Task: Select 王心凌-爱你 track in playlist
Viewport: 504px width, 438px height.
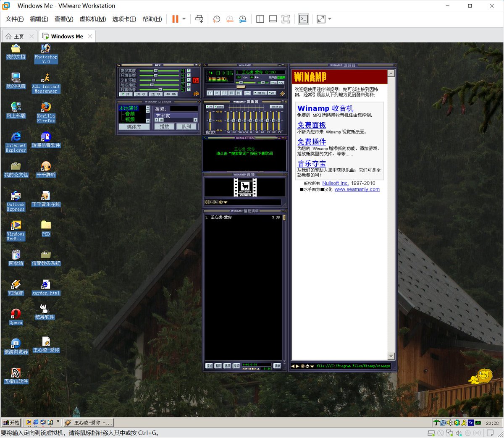Action: click(243, 217)
